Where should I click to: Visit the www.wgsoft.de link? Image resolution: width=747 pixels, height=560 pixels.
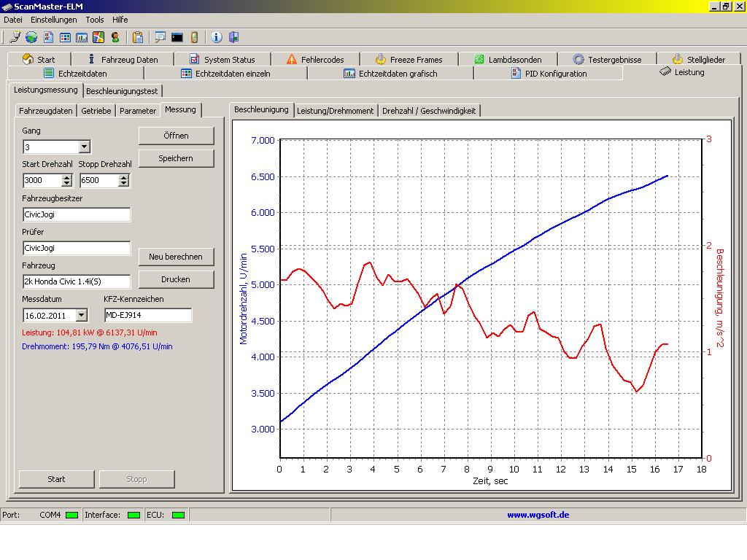[x=538, y=515]
